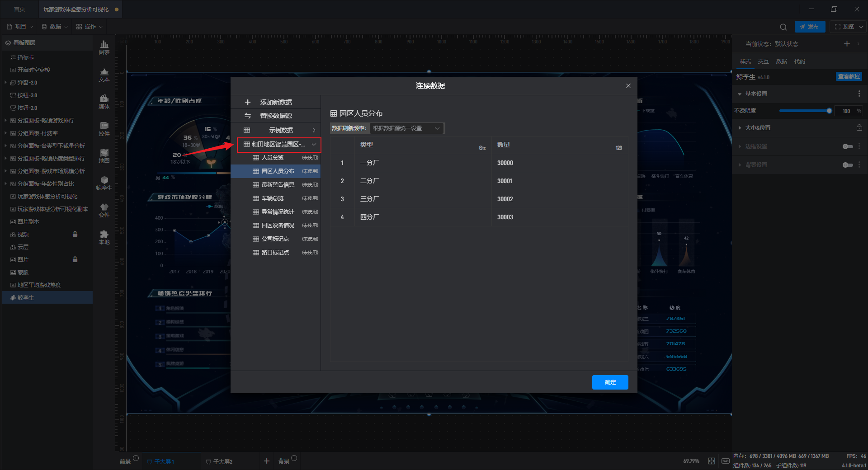Open the 数据刷新频率 dropdown

(406, 128)
